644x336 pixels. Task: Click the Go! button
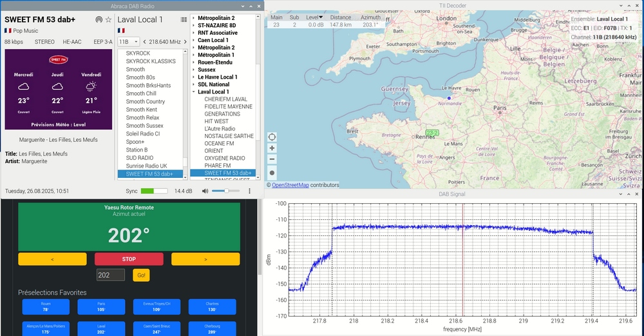[x=141, y=275]
